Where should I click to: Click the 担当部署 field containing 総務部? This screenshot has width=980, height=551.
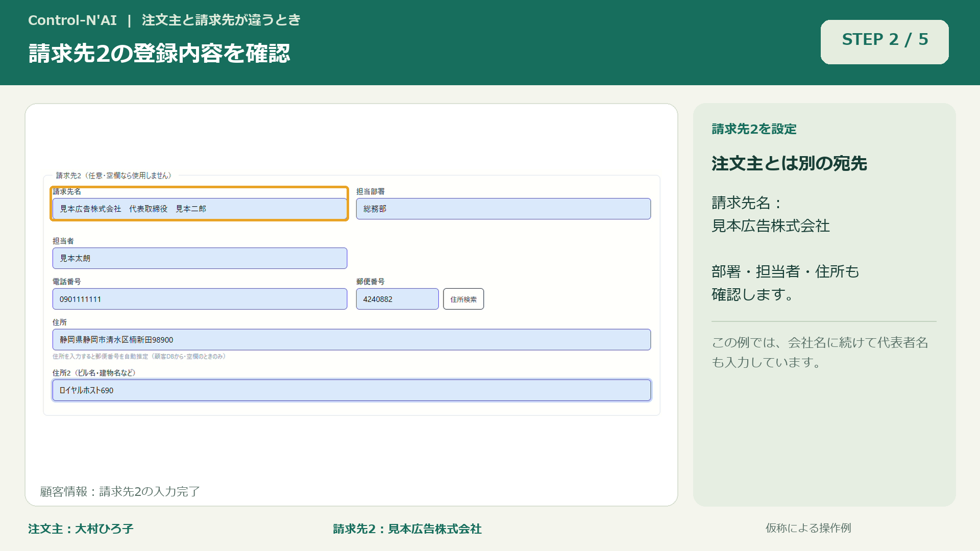click(x=503, y=209)
